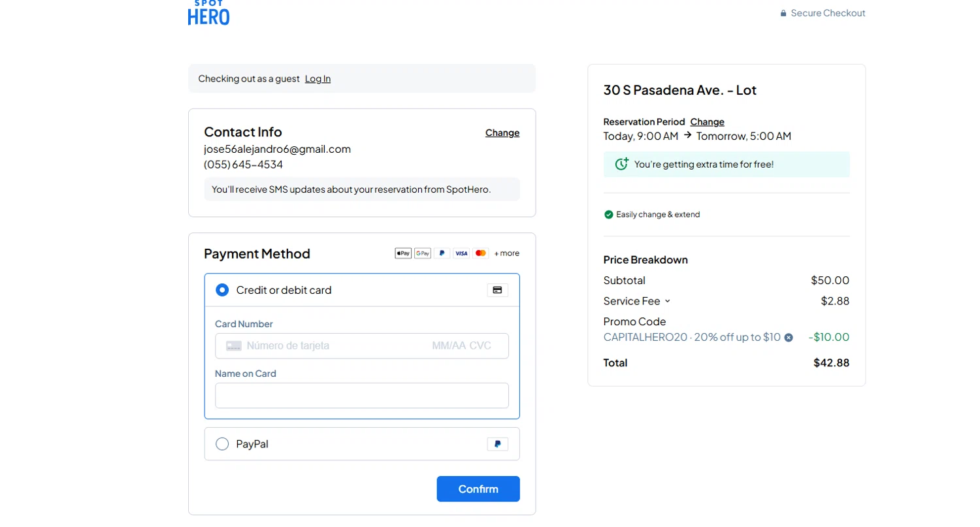The width and height of the screenshot is (980, 527).
Task: Select the PayPal radio button
Action: click(x=222, y=444)
